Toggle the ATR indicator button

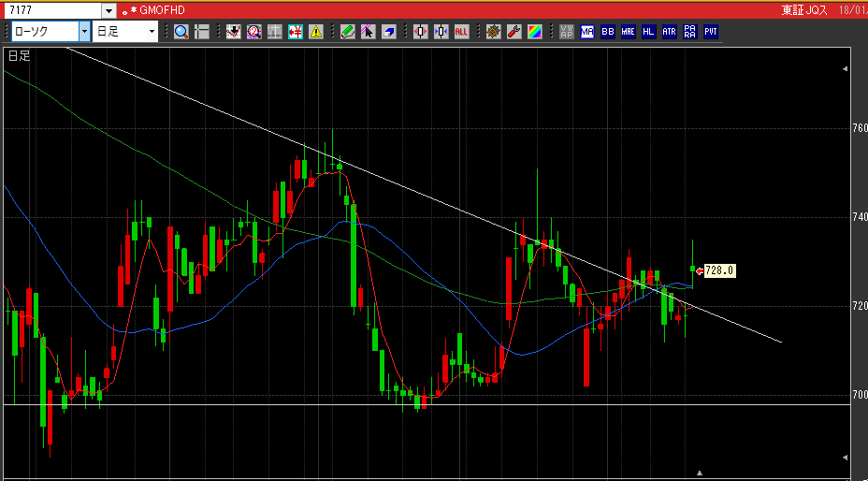click(670, 32)
